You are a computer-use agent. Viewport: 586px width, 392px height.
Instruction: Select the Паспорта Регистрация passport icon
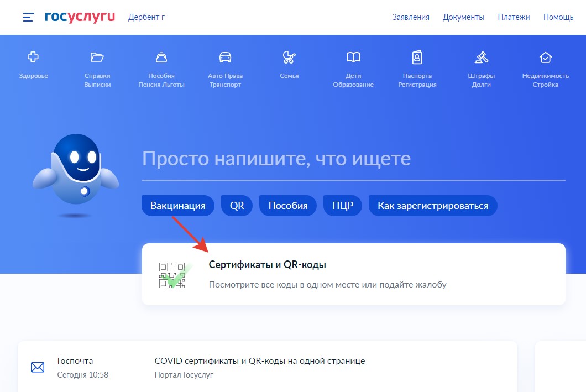click(x=417, y=57)
